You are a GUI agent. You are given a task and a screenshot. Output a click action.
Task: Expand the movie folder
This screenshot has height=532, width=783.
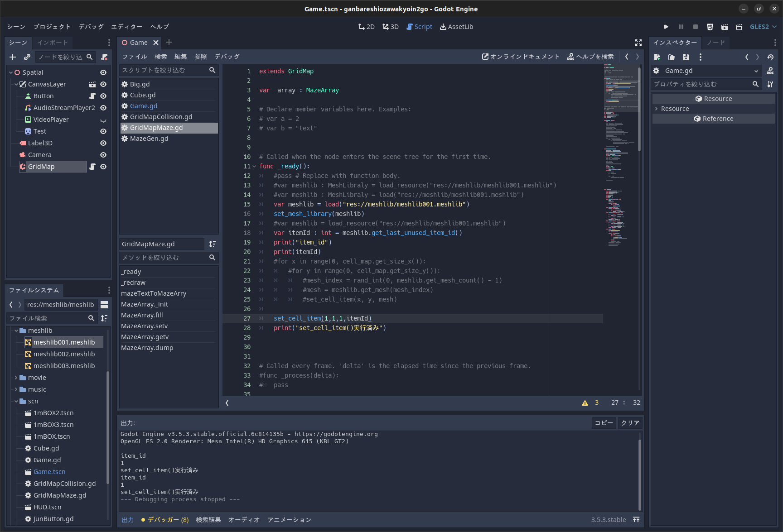[16, 378]
